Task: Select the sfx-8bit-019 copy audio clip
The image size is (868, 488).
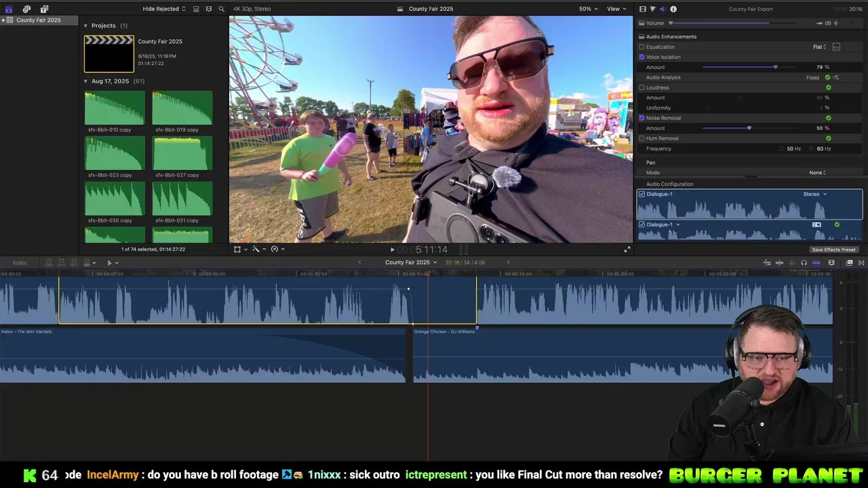Action: (182, 108)
